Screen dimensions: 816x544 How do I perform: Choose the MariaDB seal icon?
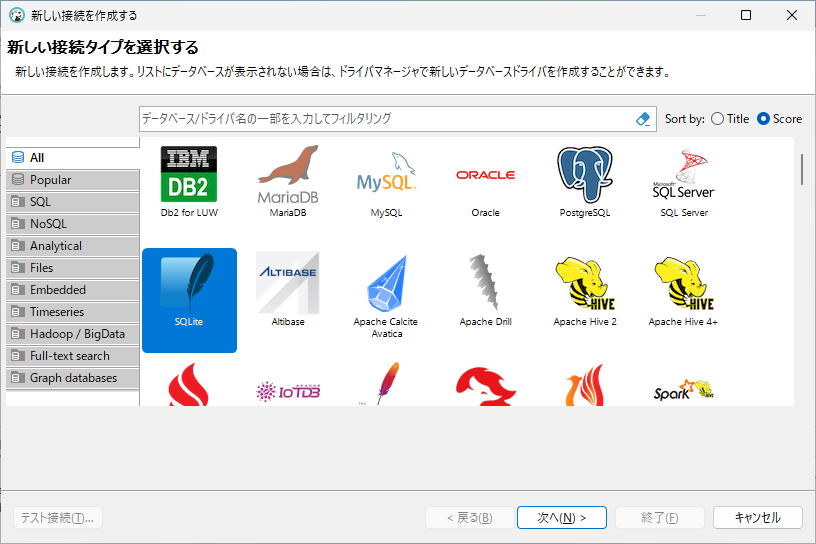pos(288,174)
